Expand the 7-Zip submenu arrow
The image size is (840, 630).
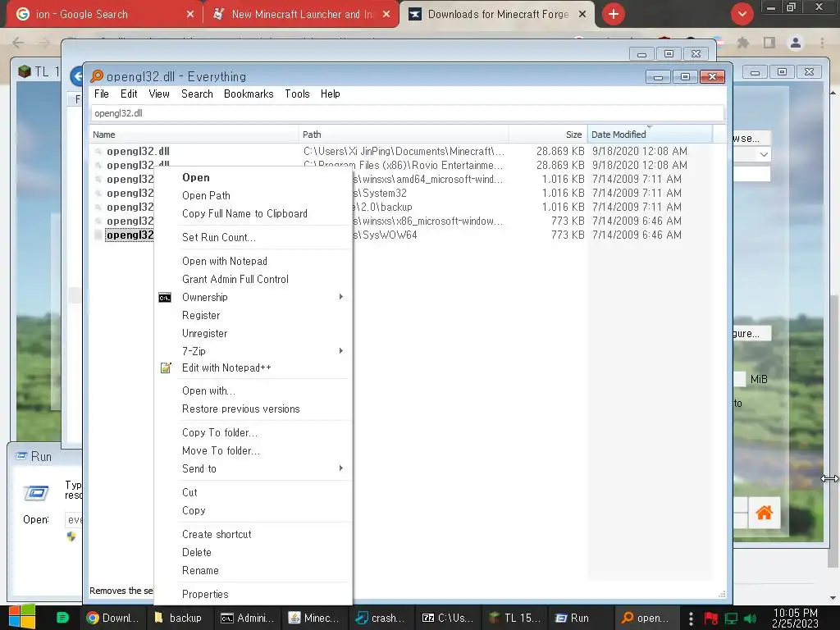[x=340, y=351]
